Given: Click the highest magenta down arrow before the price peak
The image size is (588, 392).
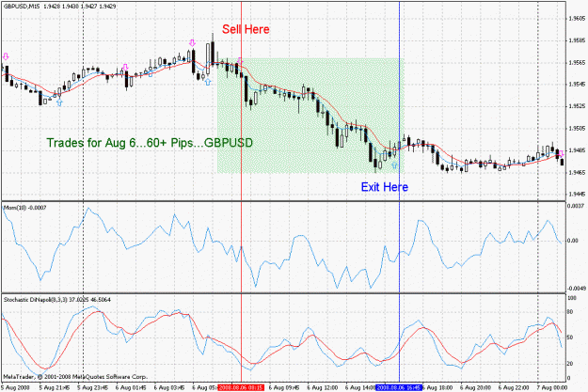Looking at the screenshot, I should (192, 42).
